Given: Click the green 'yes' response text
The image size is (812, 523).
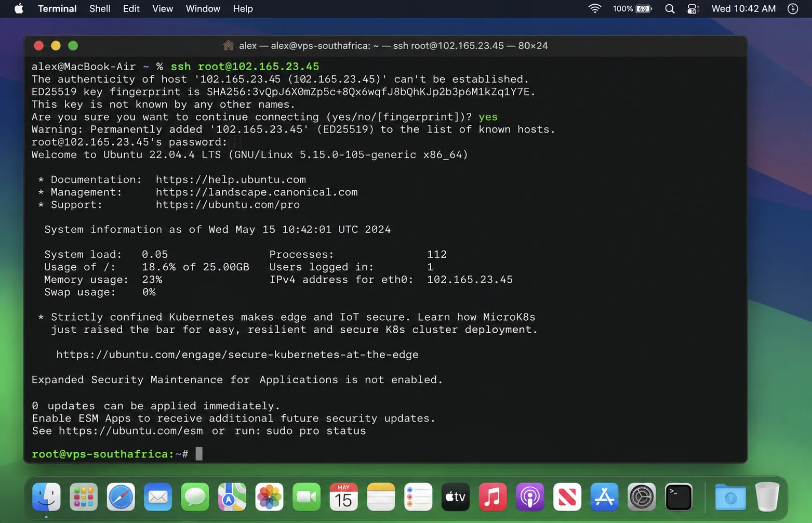Looking at the screenshot, I should pyautogui.click(x=488, y=117).
